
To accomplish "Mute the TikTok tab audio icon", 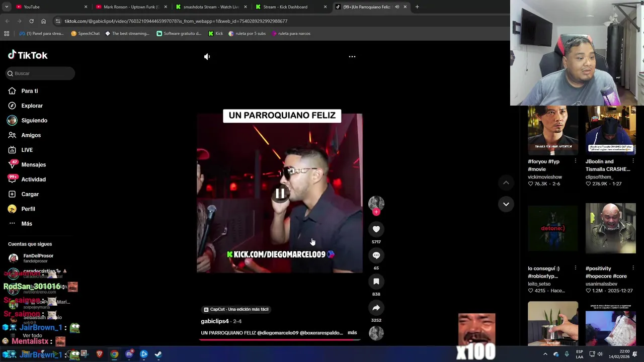I will pyautogui.click(x=397, y=7).
